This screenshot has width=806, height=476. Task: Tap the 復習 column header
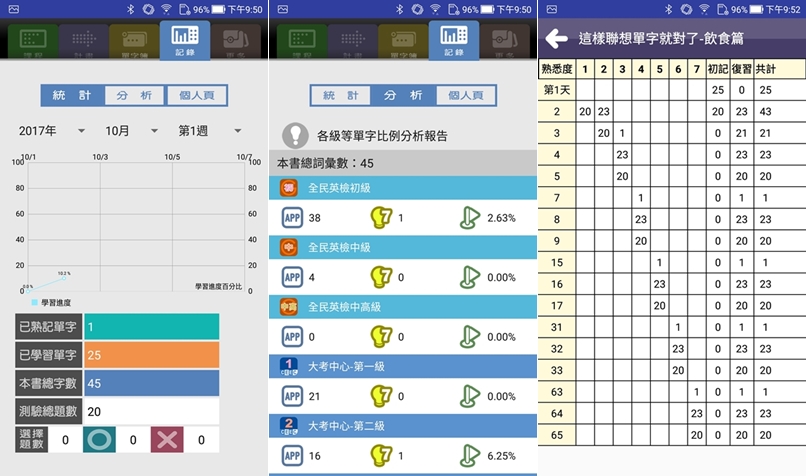pos(741,69)
